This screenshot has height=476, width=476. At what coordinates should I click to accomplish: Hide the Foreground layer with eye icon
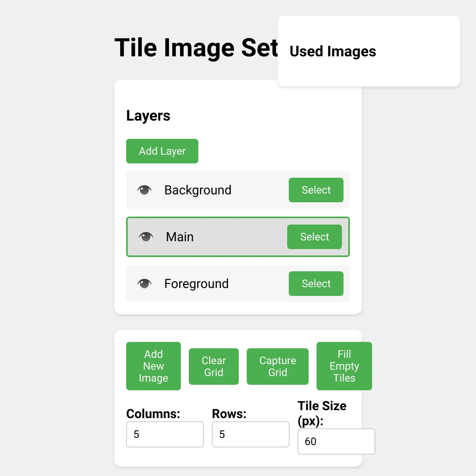[144, 284]
